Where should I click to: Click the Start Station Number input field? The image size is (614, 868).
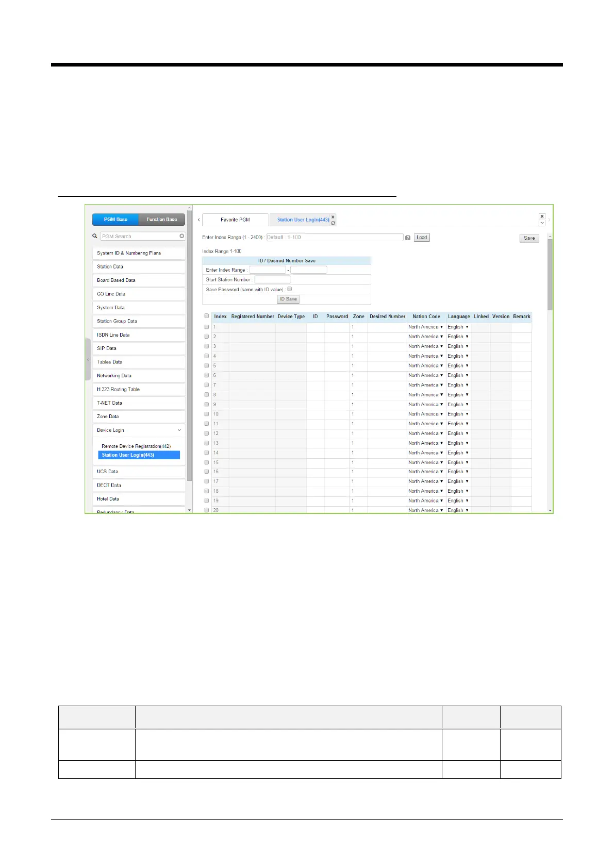[273, 279]
